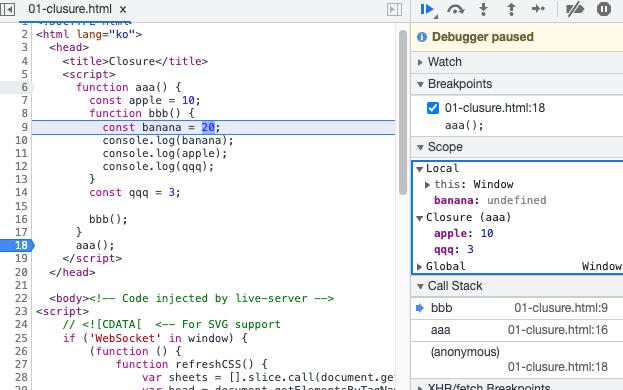Close the 01-clusure.html tab
The image size is (623, 390).
(x=123, y=10)
